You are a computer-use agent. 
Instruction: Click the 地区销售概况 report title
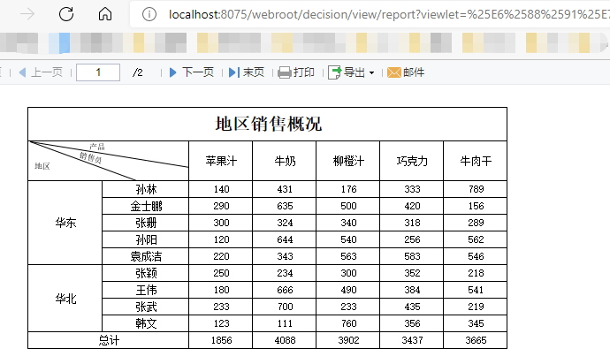pyautogui.click(x=268, y=124)
